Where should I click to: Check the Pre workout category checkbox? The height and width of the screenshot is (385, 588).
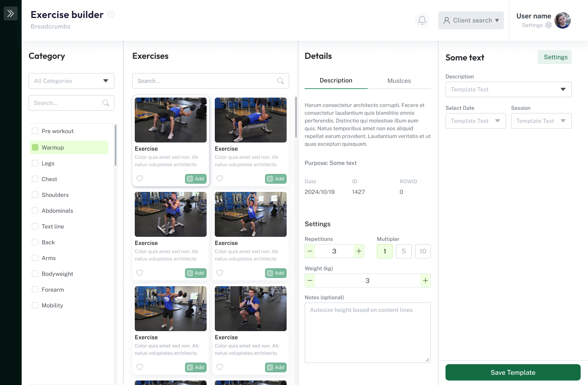tap(35, 131)
